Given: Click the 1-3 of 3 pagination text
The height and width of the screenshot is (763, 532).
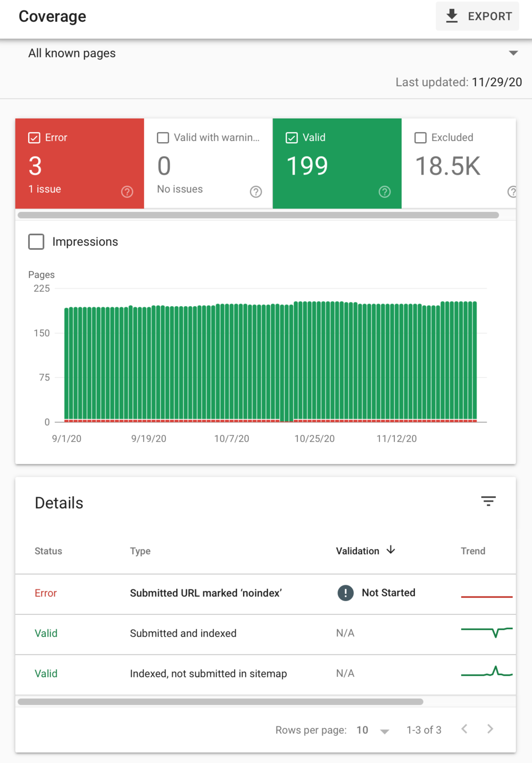Looking at the screenshot, I should [x=424, y=730].
